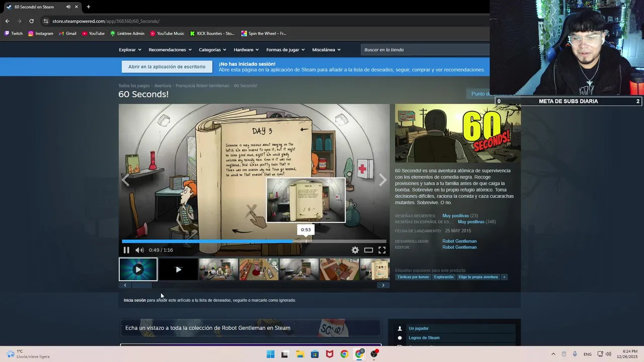The image size is (644, 362).
Task: Open the Linktree Admin bookmark
Action: coord(127,34)
